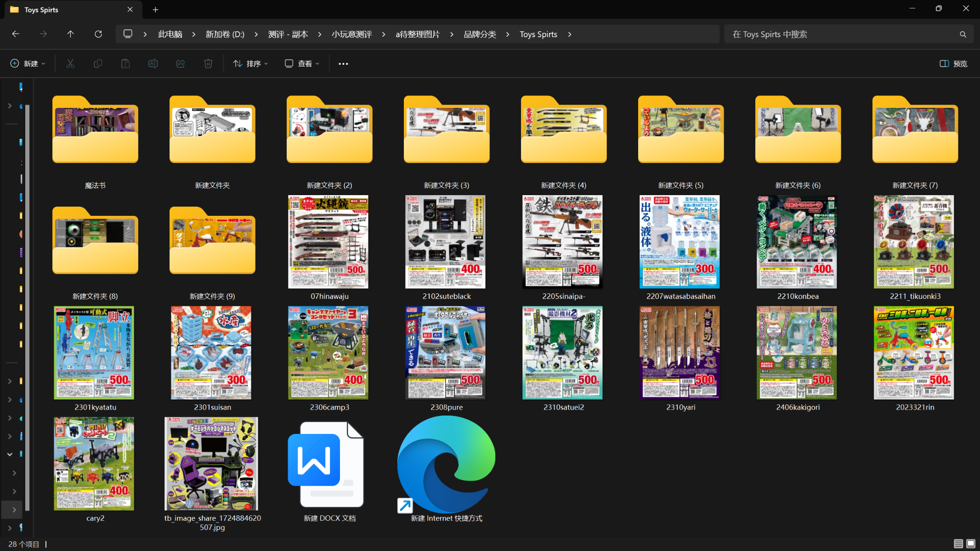Click the Copy icon in toolbar

(98, 63)
